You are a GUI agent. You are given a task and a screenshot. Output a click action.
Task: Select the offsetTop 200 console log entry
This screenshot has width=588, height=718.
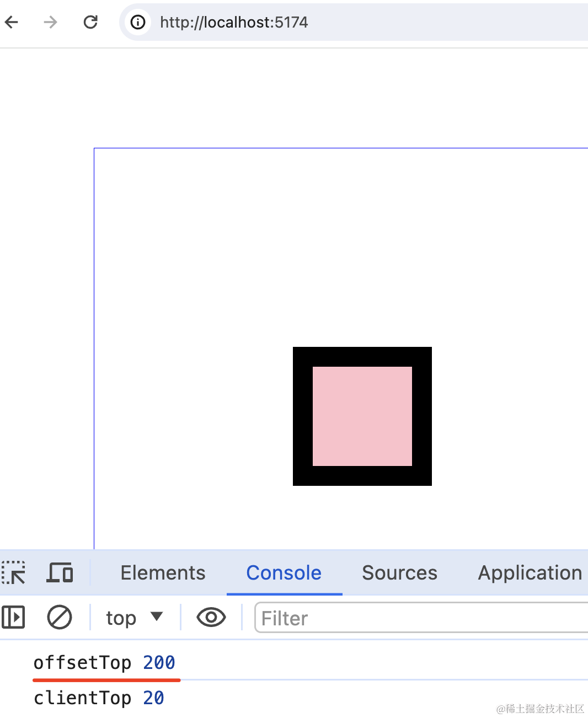coord(104,662)
